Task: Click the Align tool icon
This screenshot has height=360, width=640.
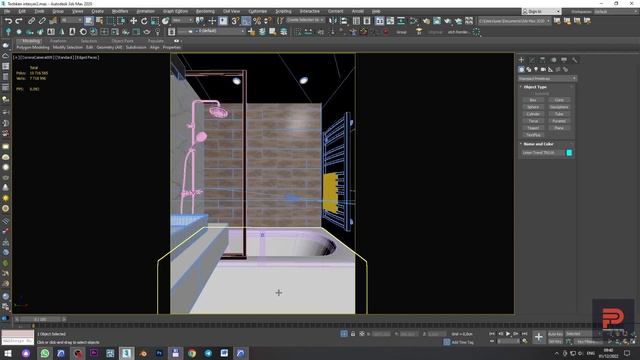Action: coord(343,20)
